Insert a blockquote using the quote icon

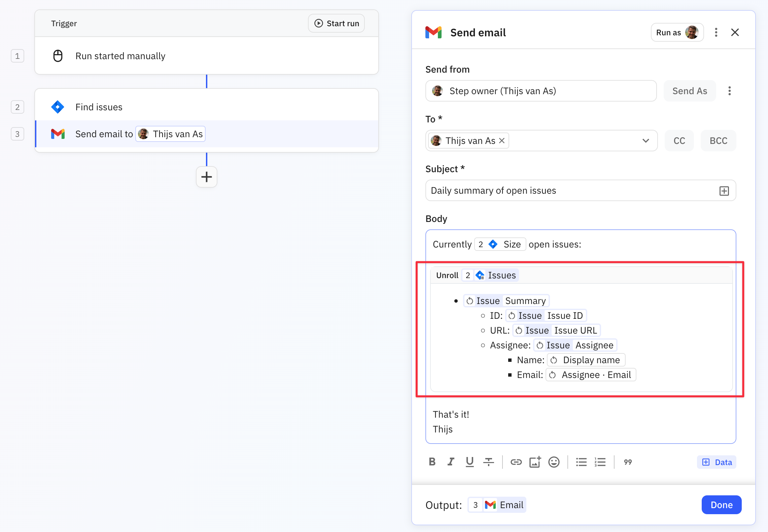pos(627,462)
